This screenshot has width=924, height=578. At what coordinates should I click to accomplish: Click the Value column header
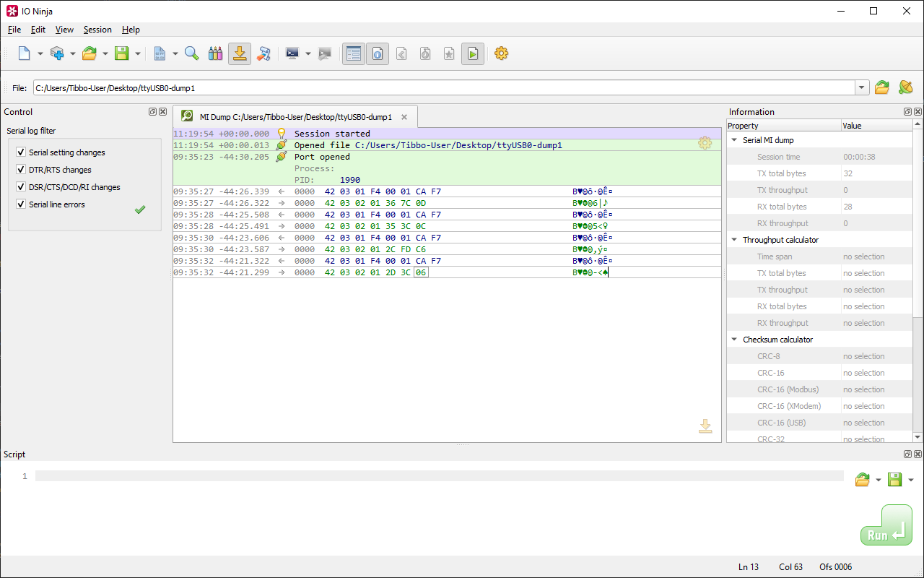click(877, 126)
